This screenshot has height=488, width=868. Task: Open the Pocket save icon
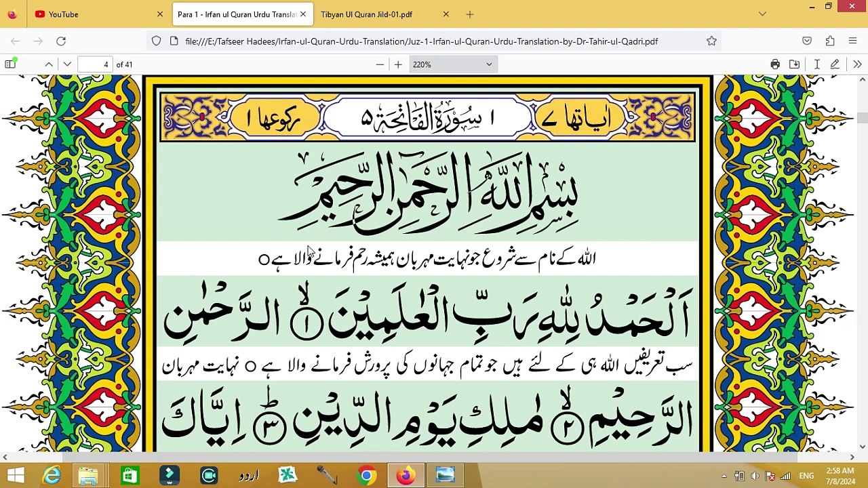(x=807, y=41)
